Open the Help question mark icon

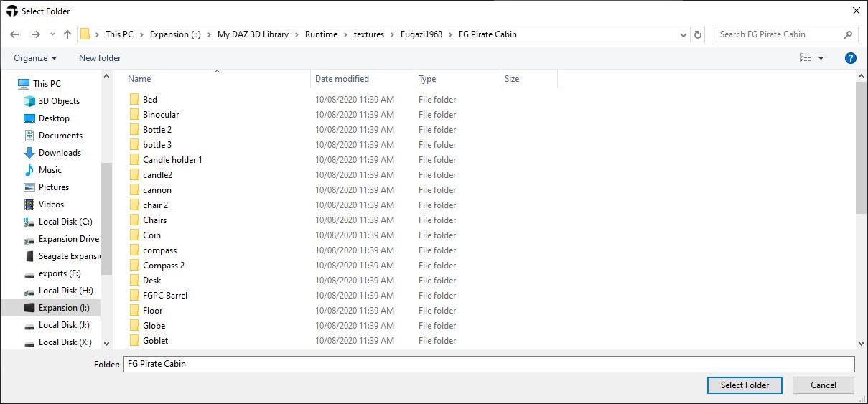[x=851, y=58]
